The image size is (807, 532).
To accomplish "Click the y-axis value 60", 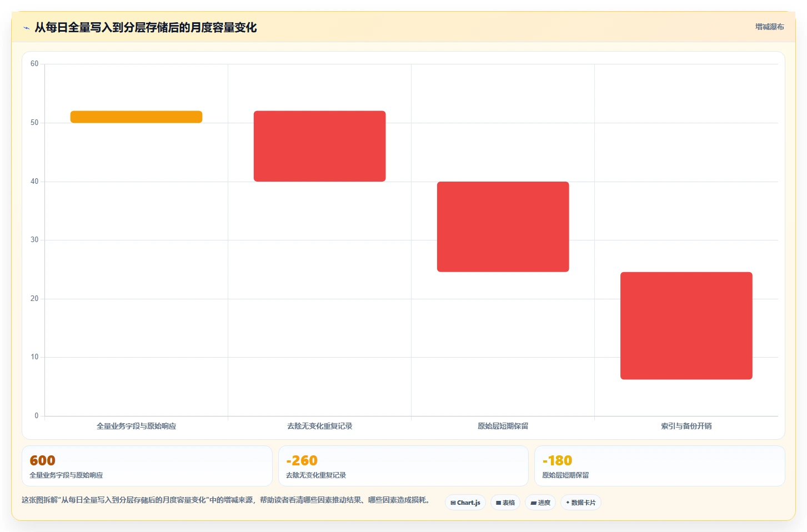I will tap(34, 64).
